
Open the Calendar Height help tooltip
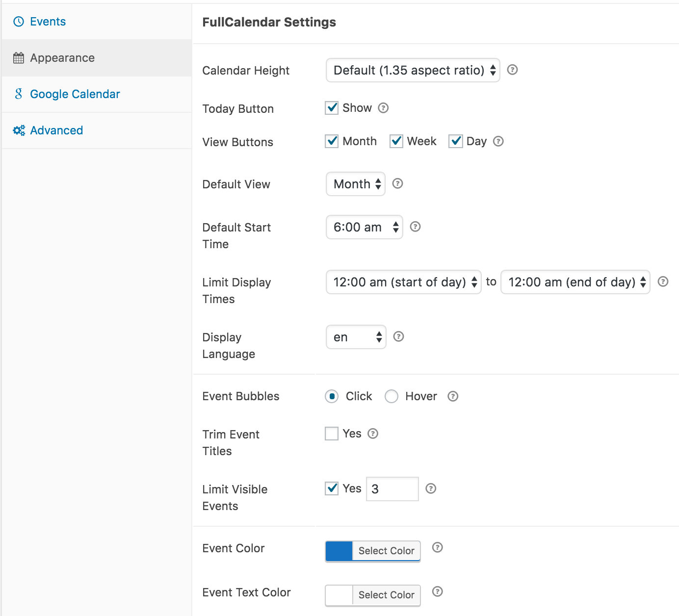click(512, 70)
